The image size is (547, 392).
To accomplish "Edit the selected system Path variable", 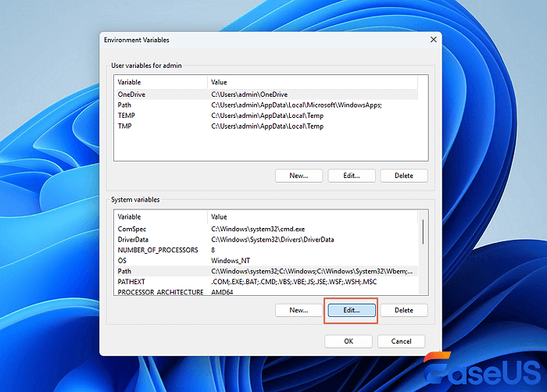I will [x=352, y=310].
